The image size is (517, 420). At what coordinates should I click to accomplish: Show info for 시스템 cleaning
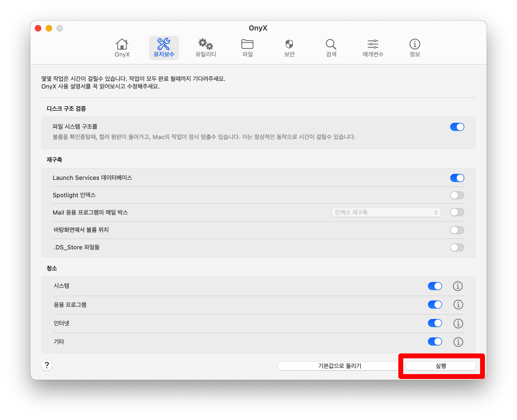click(x=458, y=286)
